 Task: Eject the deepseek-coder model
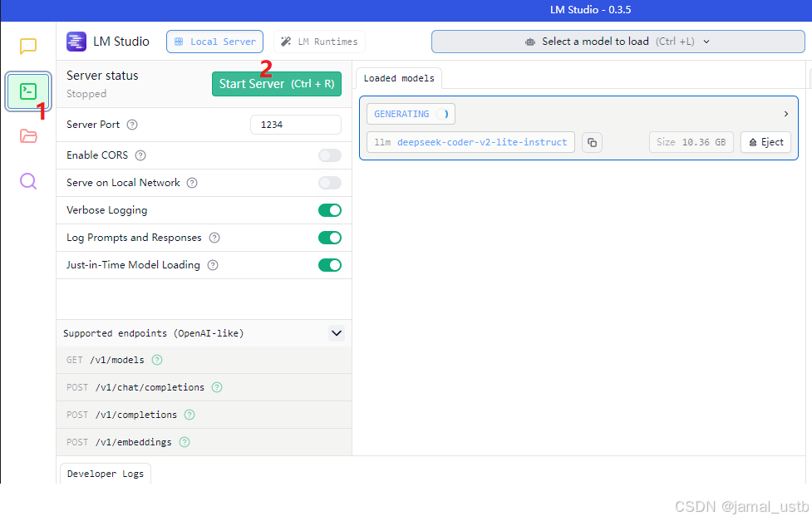click(766, 142)
